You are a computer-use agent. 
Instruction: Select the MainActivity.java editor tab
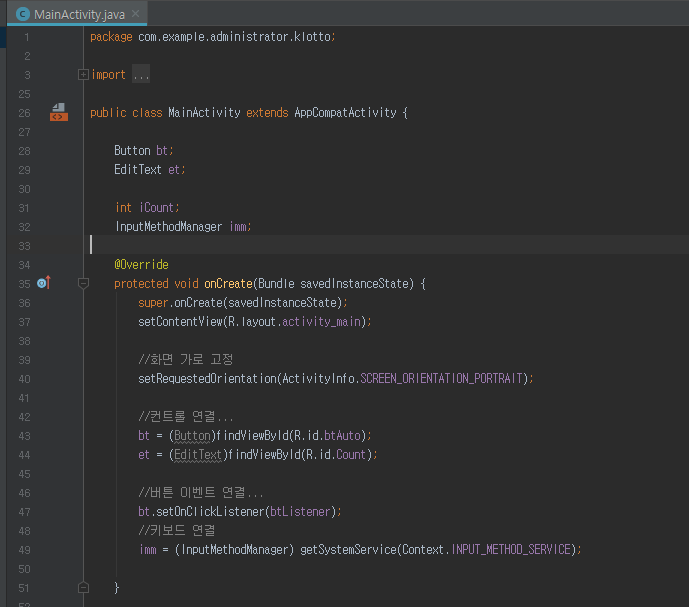pyautogui.click(x=77, y=14)
